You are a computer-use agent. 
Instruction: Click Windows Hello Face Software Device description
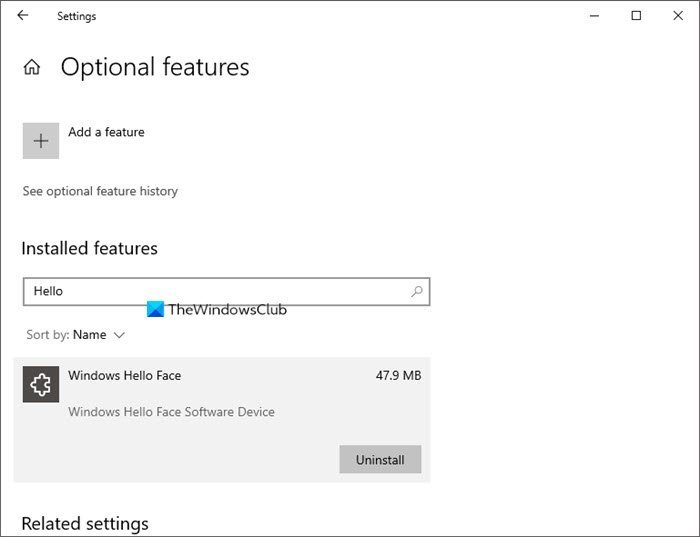click(171, 412)
